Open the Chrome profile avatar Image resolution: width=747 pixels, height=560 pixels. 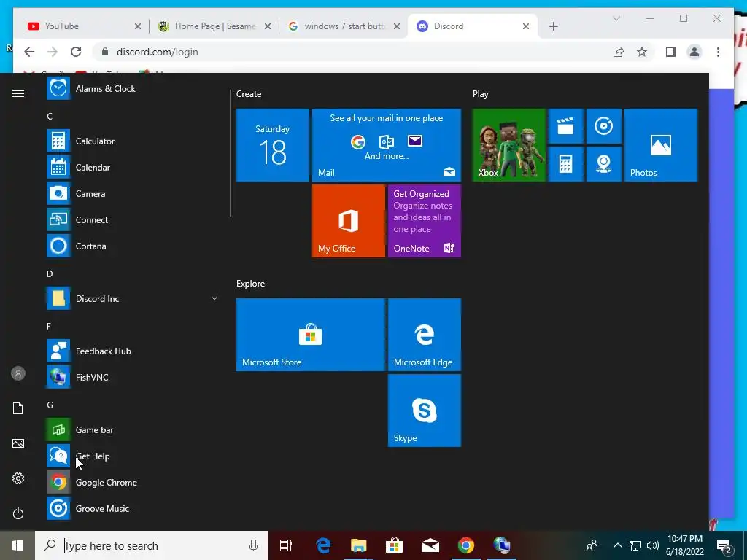tap(694, 52)
